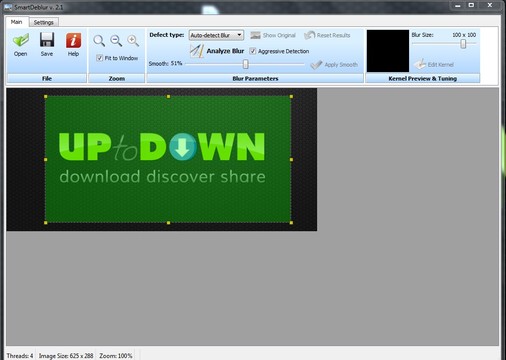
Task: Click the top-center selection handle on image
Action: (x=168, y=97)
